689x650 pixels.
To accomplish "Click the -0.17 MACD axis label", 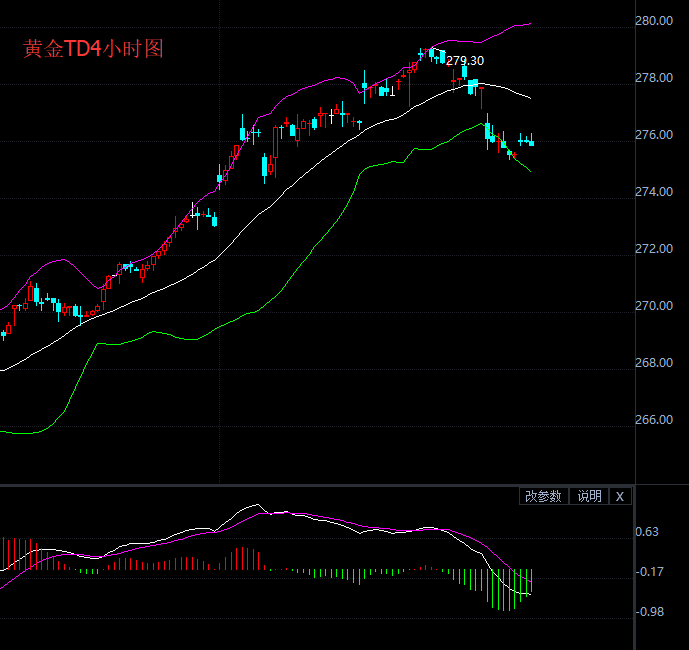I will pyautogui.click(x=650, y=572).
